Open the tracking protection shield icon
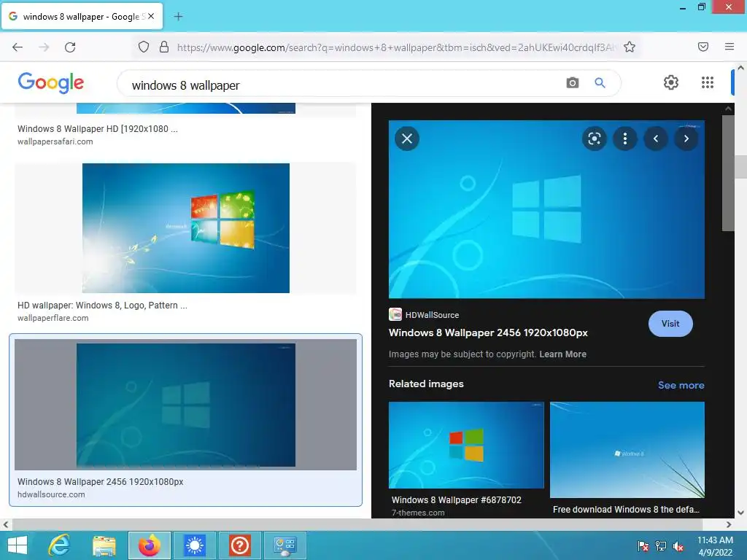Screen dimensions: 747x560 click(x=144, y=47)
